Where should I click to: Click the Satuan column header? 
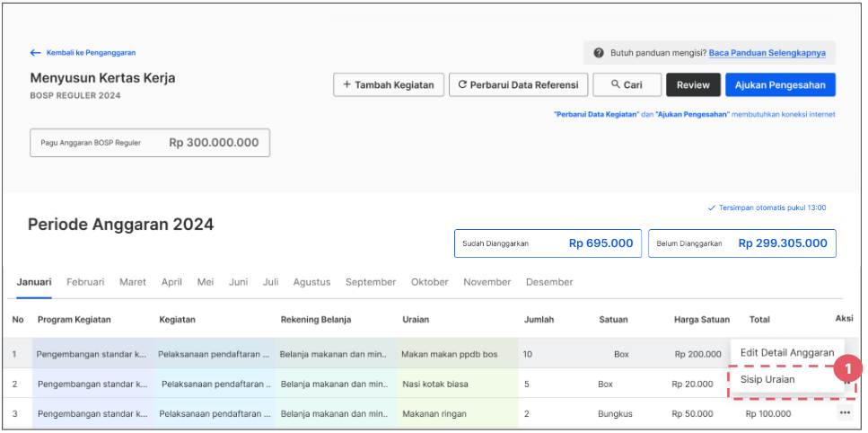pos(613,320)
